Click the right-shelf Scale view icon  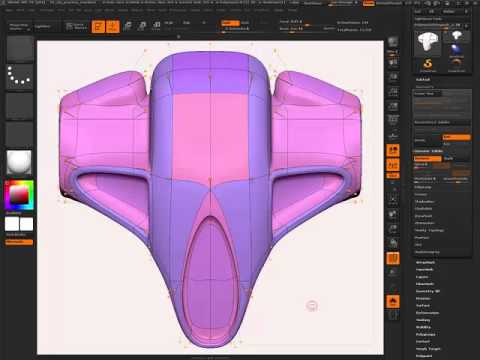click(x=393, y=228)
